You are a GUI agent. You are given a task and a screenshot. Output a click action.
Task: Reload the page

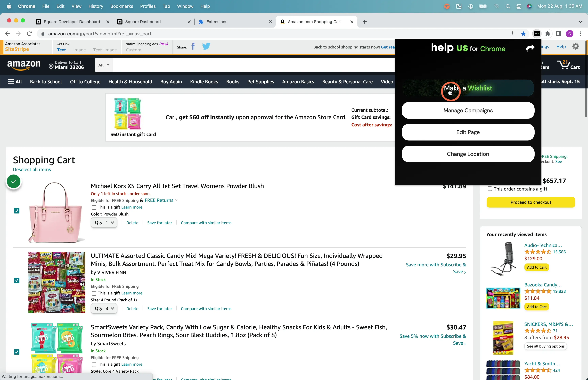coord(29,34)
